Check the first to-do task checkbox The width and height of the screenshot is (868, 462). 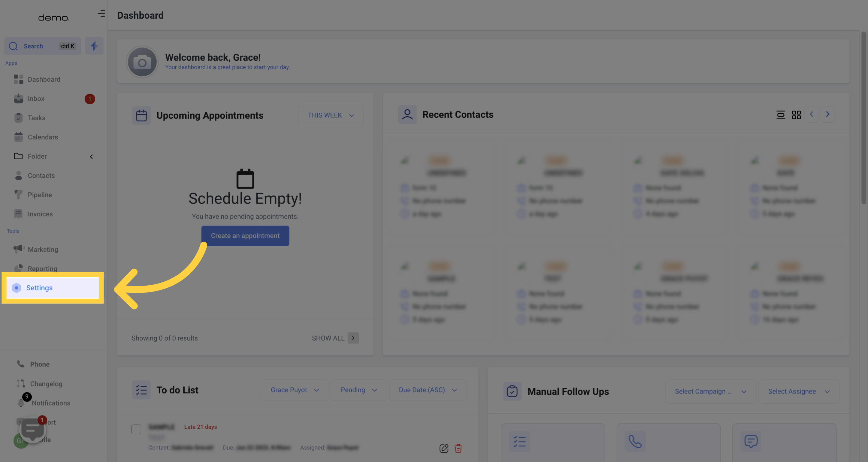136,429
